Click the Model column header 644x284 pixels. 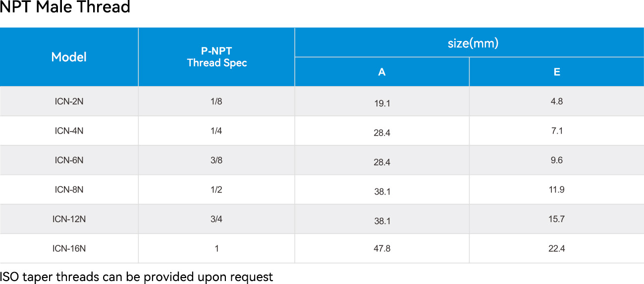pyautogui.click(x=69, y=57)
